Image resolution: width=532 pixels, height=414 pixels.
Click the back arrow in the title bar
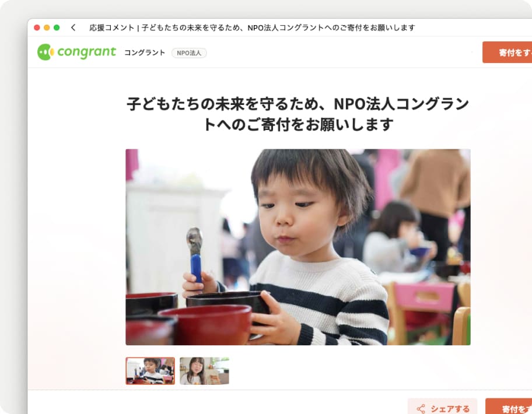(x=73, y=27)
